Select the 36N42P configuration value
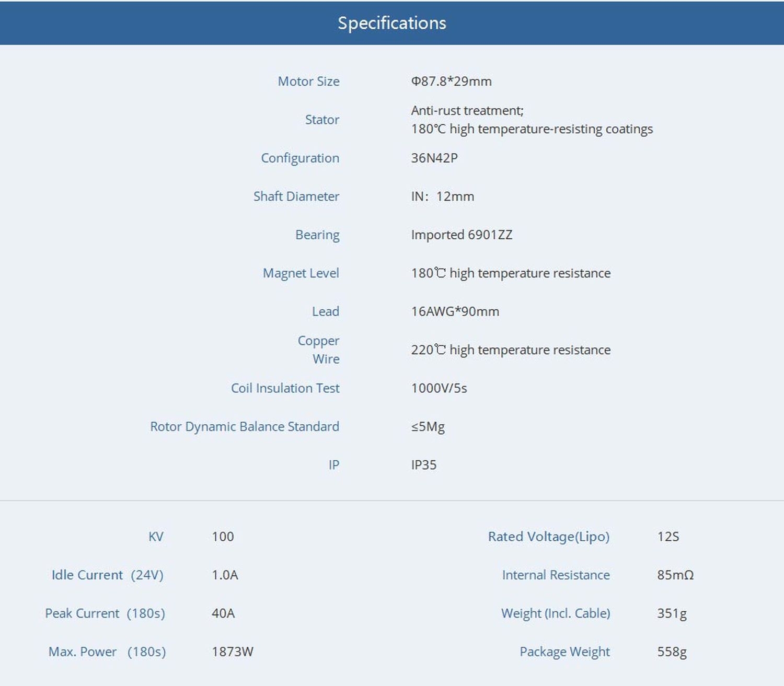Image resolution: width=784 pixels, height=686 pixels. click(x=434, y=158)
